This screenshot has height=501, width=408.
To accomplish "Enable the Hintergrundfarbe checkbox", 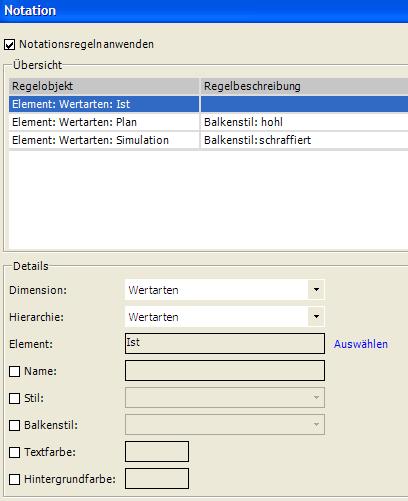I will tap(14, 479).
